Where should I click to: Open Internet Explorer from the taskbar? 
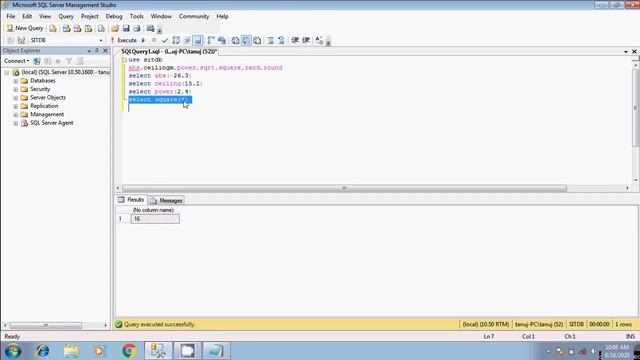[42, 351]
